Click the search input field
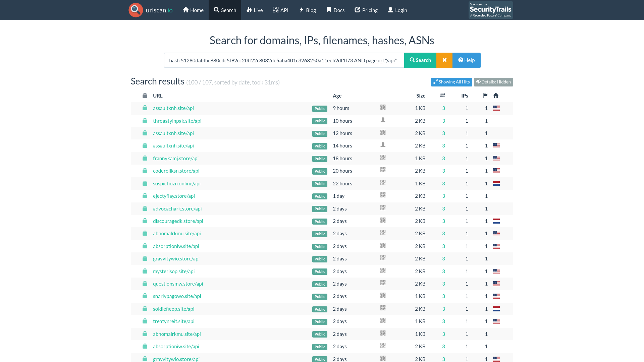The width and height of the screenshot is (644, 362). point(284,60)
